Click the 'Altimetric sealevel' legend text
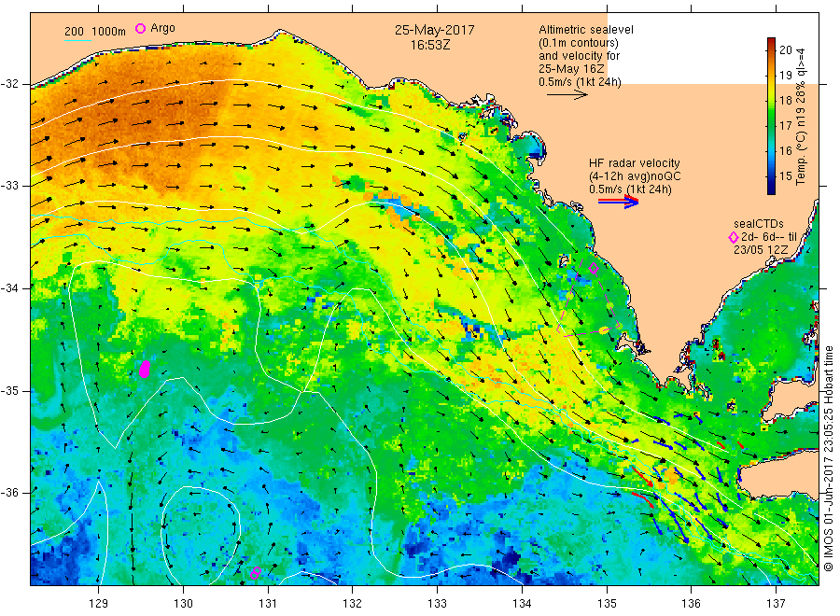Screen dimensions: 840x616 click(x=586, y=30)
